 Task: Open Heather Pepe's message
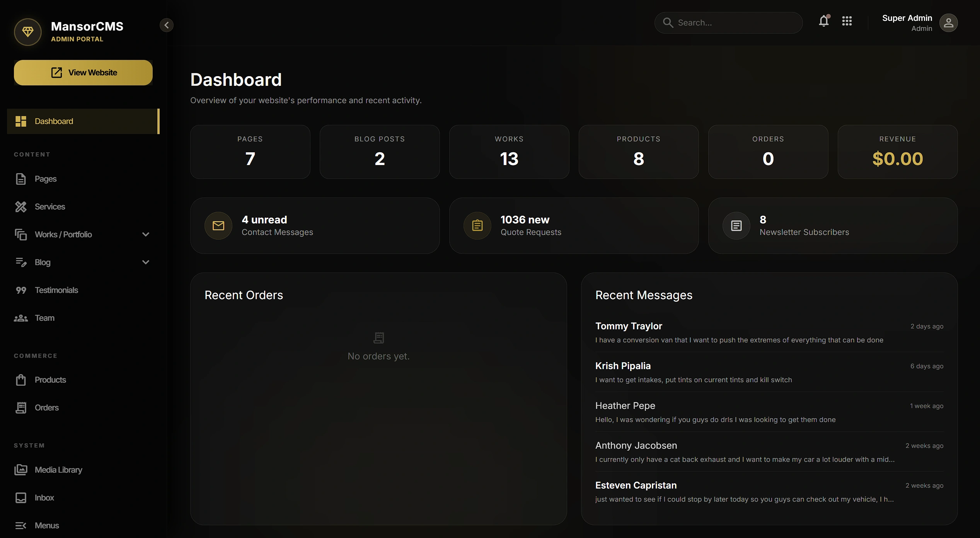pos(769,412)
